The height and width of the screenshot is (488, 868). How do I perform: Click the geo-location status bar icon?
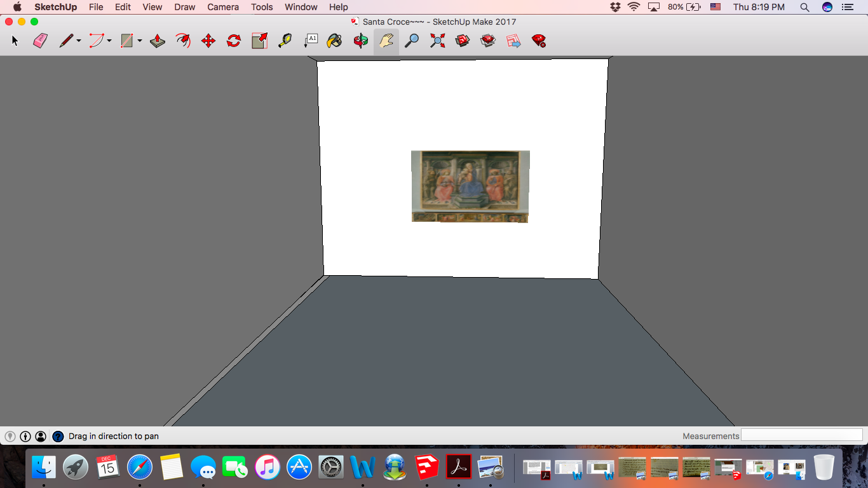10,437
